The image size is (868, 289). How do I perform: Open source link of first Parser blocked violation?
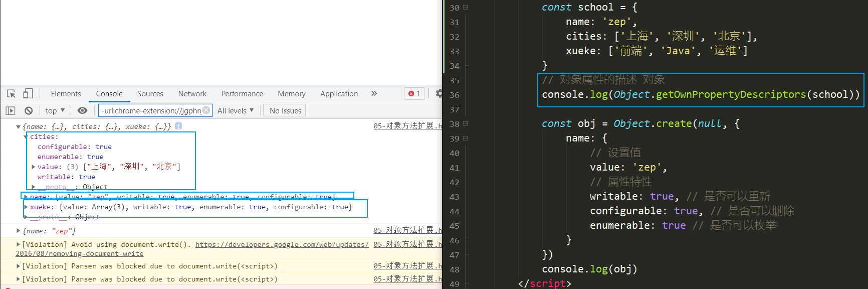pyautogui.click(x=407, y=266)
